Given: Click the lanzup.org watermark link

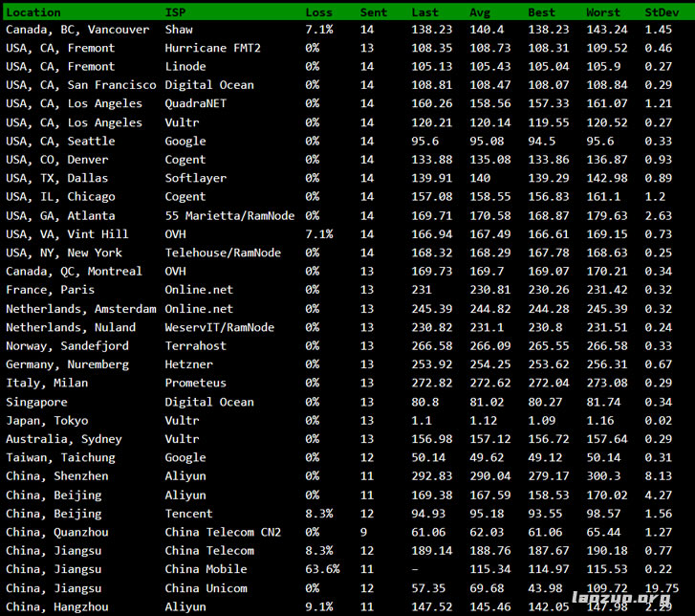Looking at the screenshot, I should coord(635,600).
